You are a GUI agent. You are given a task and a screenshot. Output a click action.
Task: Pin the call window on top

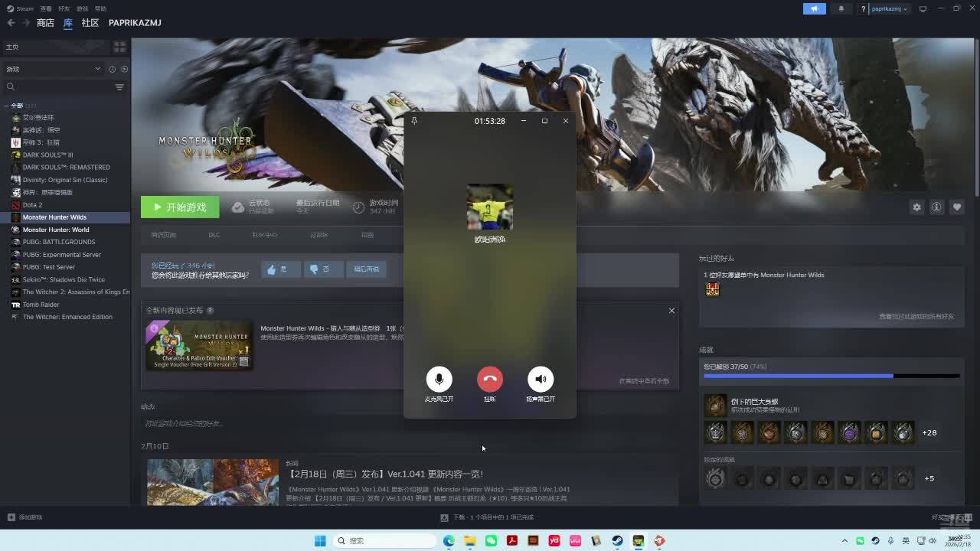(x=414, y=121)
